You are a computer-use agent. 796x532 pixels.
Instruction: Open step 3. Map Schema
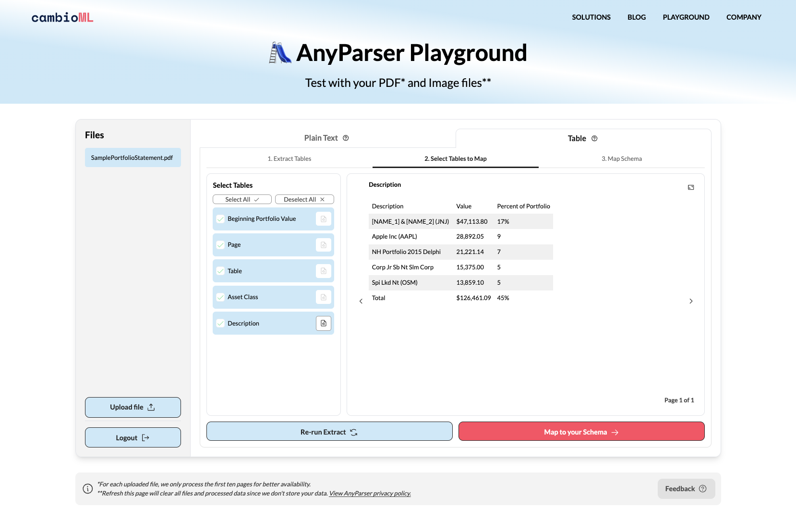click(x=622, y=159)
